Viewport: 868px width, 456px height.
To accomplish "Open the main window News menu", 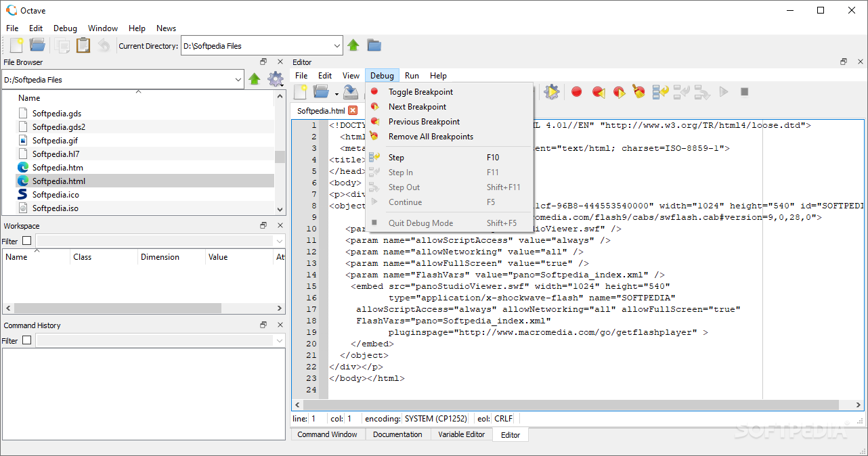I will click(166, 28).
